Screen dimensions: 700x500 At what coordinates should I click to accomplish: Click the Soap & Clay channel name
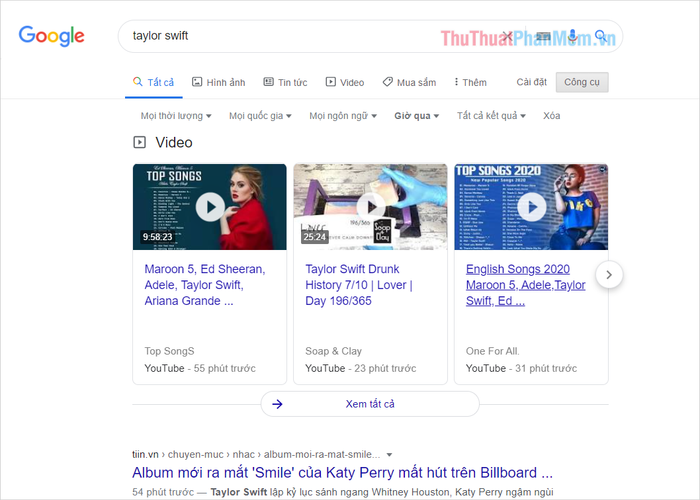point(333,351)
